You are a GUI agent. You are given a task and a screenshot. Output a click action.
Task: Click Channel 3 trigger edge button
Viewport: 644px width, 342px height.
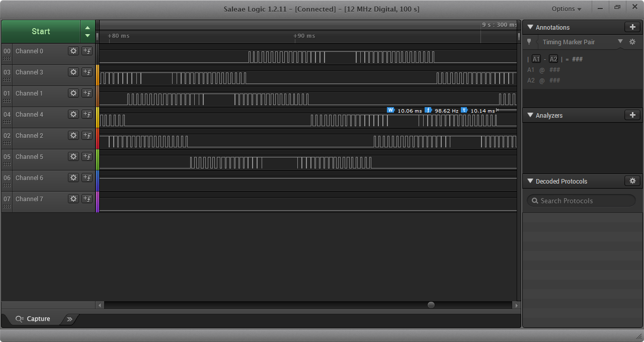coord(87,72)
